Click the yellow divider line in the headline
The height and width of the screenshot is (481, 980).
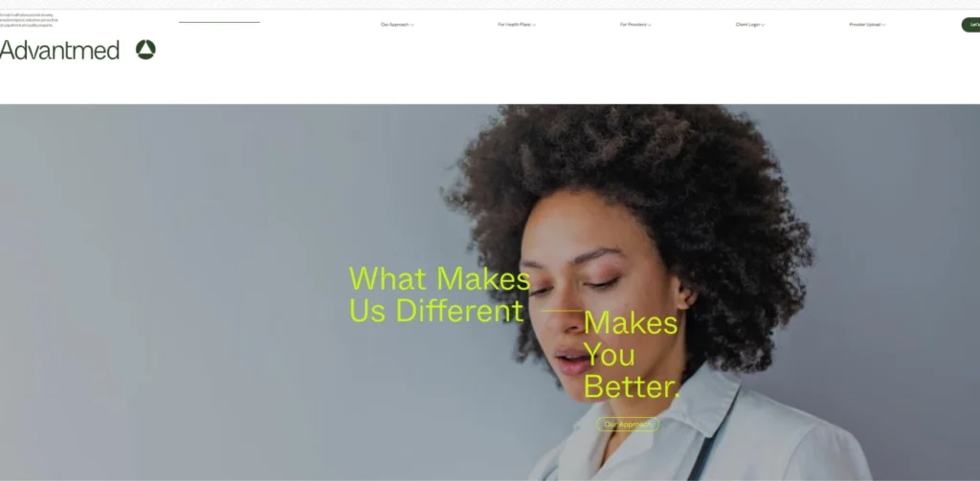pos(562,311)
